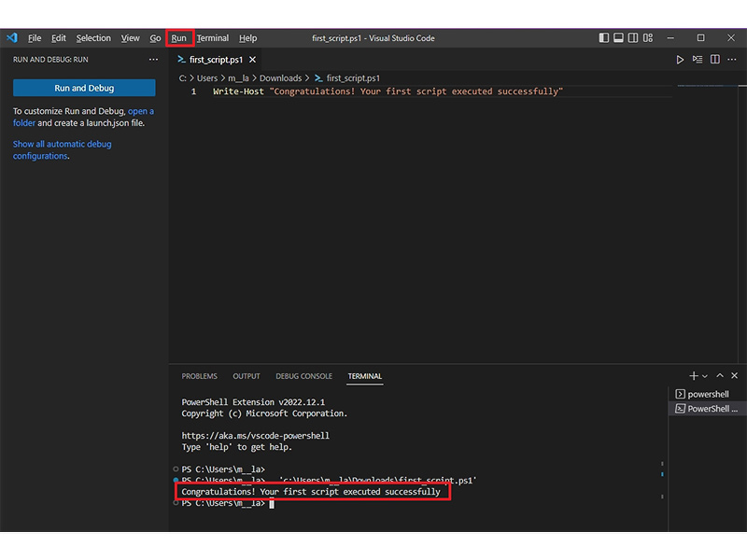This screenshot has width=747, height=560.
Task: Open the Selection menu
Action: pyautogui.click(x=93, y=38)
